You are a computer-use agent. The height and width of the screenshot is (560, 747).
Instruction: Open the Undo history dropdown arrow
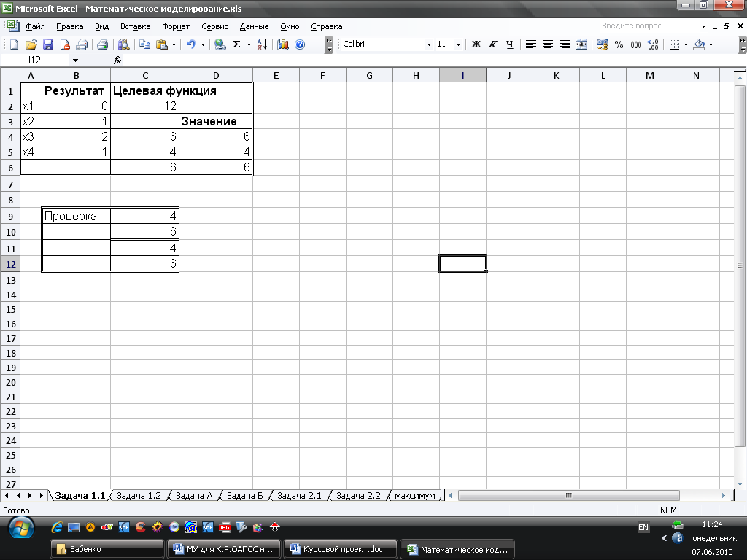click(x=203, y=44)
